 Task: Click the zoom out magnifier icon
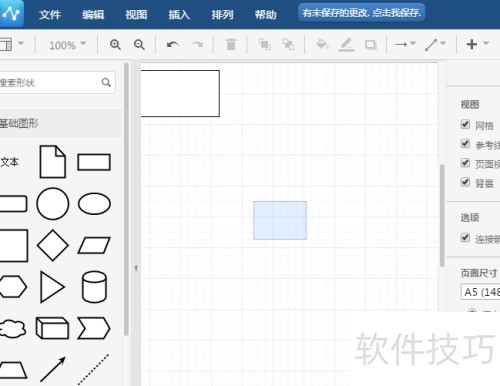click(139, 44)
